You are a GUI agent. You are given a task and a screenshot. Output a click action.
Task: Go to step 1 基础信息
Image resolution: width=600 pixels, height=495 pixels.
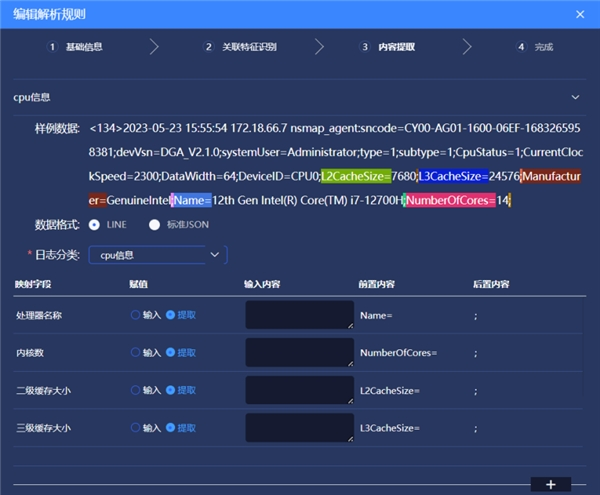pyautogui.click(x=76, y=47)
